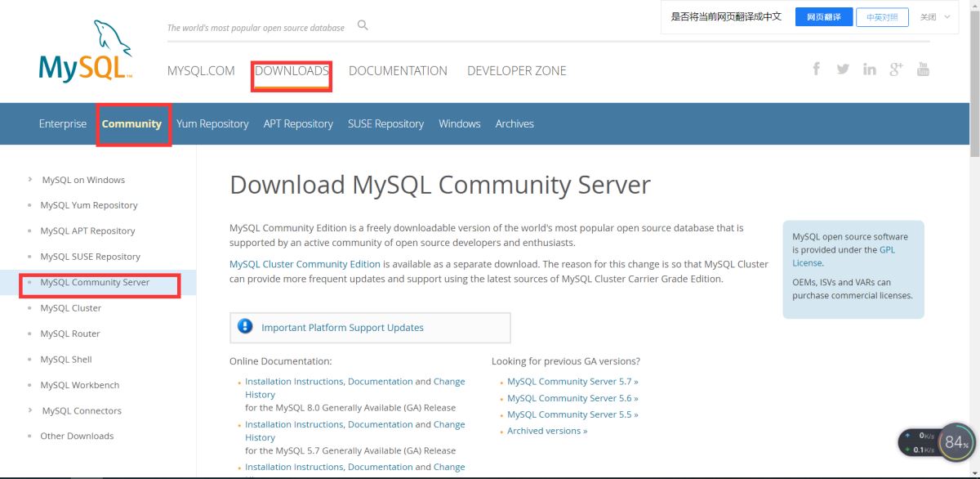Open the Facebook social icon

click(x=816, y=69)
